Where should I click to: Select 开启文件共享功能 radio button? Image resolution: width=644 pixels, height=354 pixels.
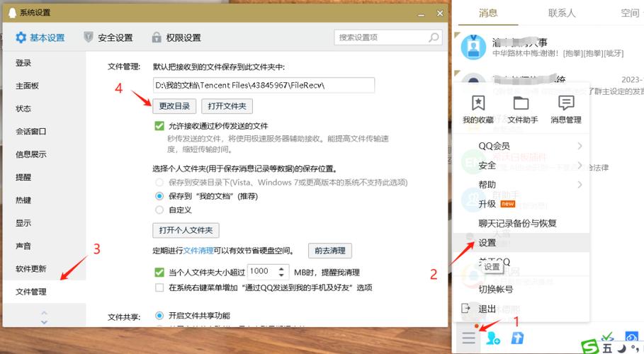pos(159,315)
